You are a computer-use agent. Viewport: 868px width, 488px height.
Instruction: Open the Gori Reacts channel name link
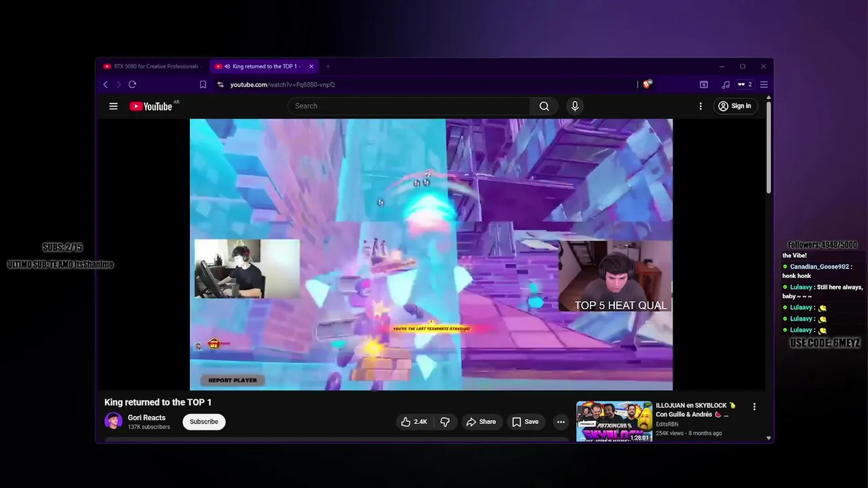pyautogui.click(x=146, y=418)
